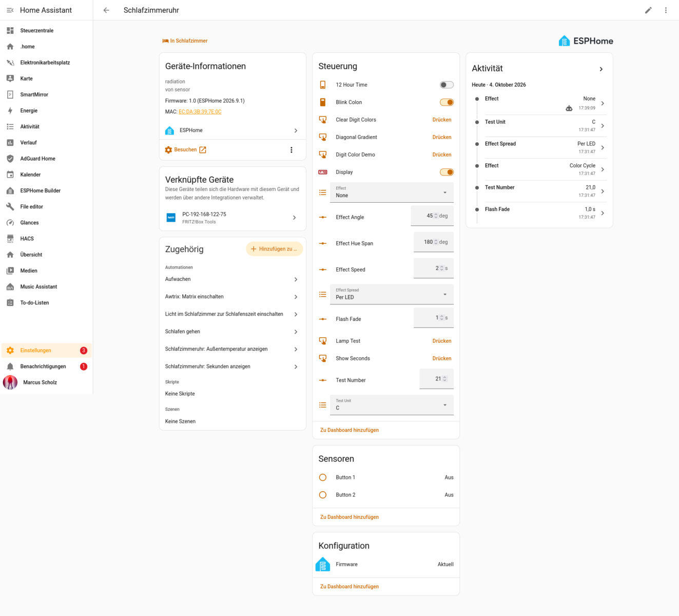Open the PC-192-168-122-75 linked device
The image size is (679, 616).
click(x=232, y=218)
